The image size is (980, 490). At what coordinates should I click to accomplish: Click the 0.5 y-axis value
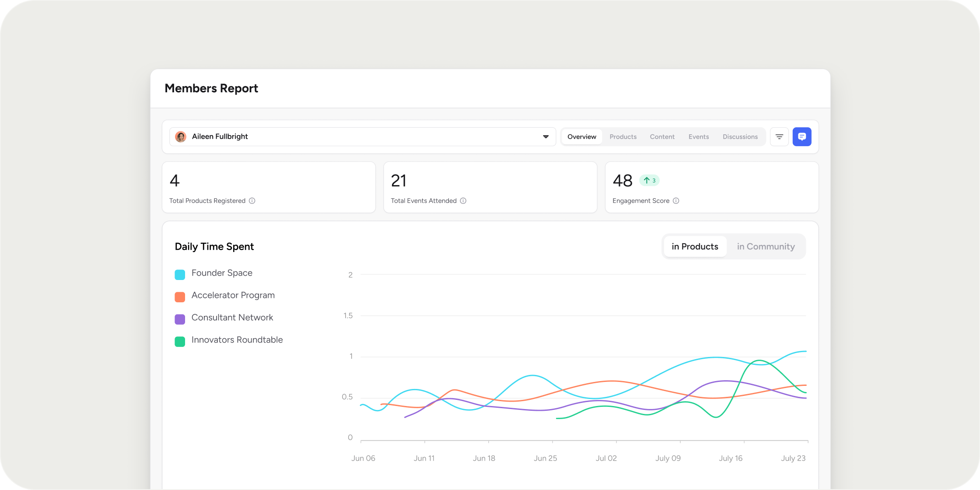(x=347, y=397)
